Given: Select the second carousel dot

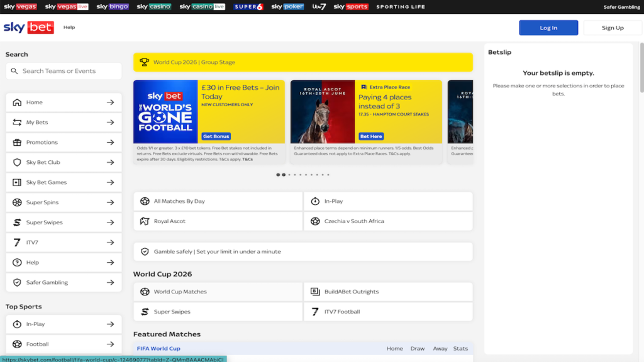Looking at the screenshot, I should pyautogui.click(x=284, y=175).
